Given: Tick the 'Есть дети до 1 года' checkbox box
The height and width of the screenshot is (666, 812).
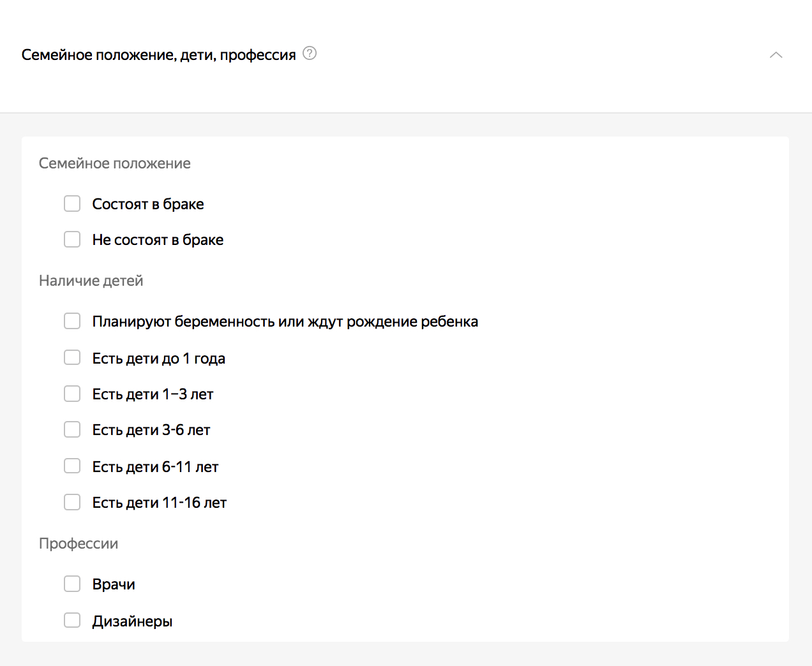Looking at the screenshot, I should point(72,358).
